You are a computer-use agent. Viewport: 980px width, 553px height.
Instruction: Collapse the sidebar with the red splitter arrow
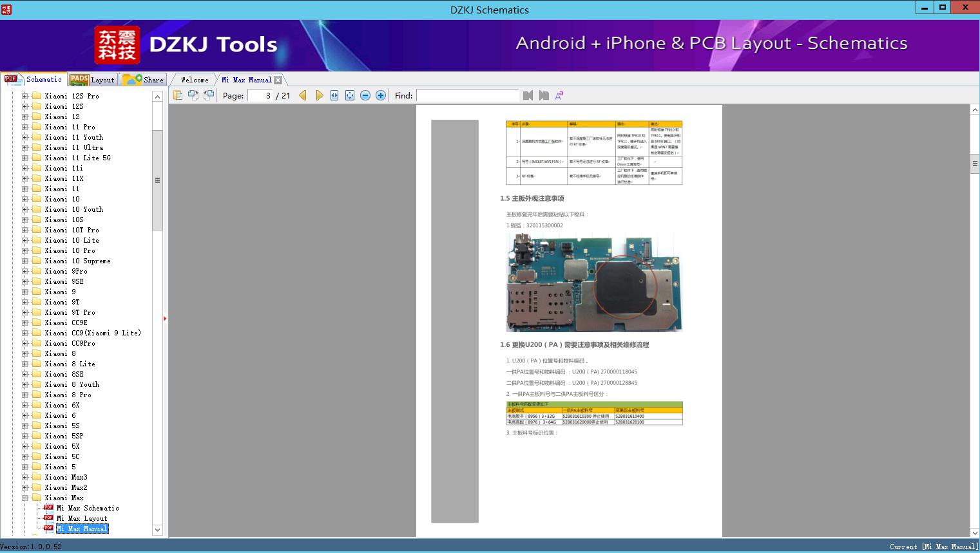[x=165, y=319]
